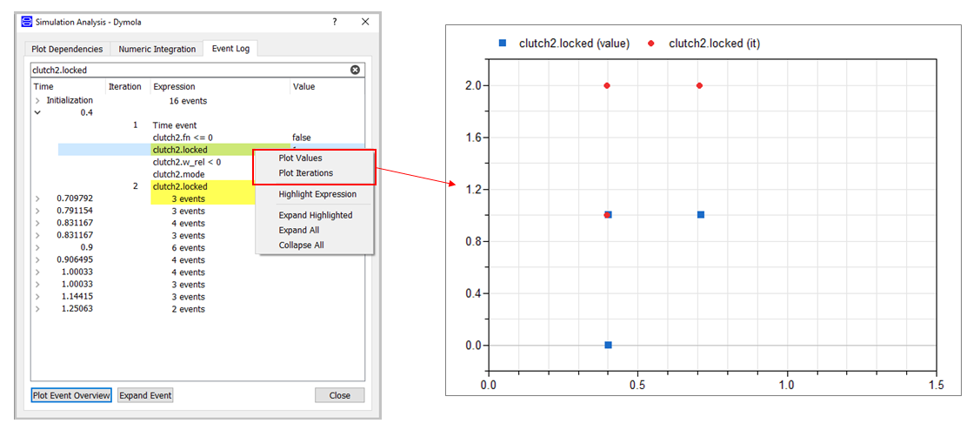Select the 'Time event' row
The height and width of the screenshot is (437, 980).
pos(175,125)
